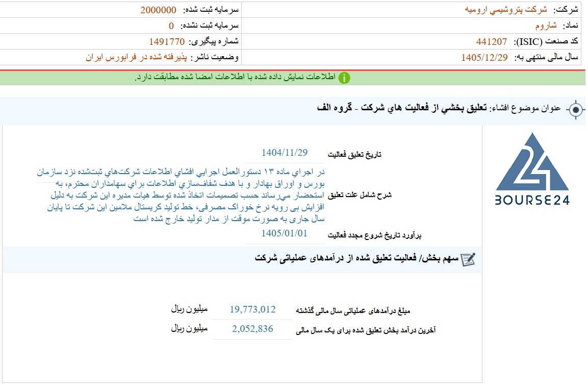Click the label 'عنوان موضوع افشاء:'
Screen dimensions: 588x385
coord(525,109)
